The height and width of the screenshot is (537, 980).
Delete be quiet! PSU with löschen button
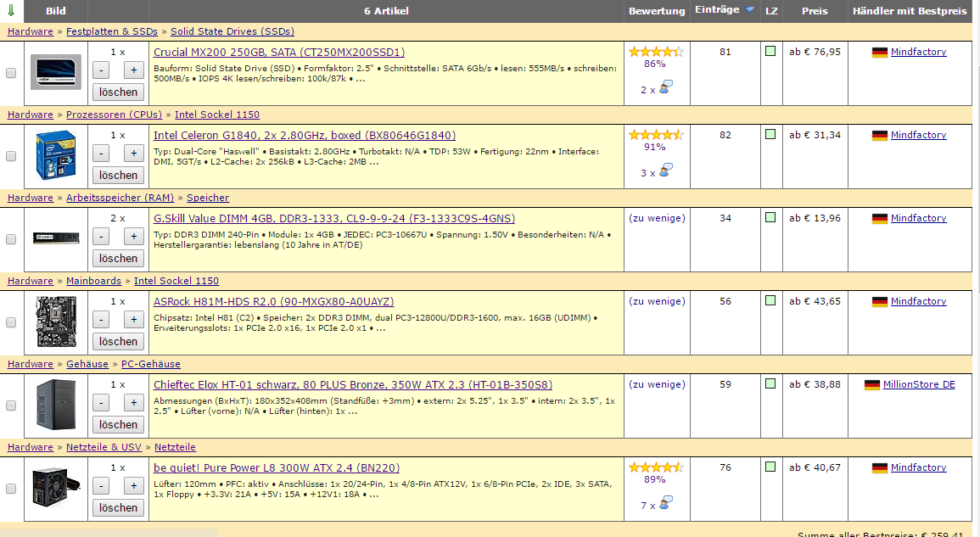(x=118, y=507)
